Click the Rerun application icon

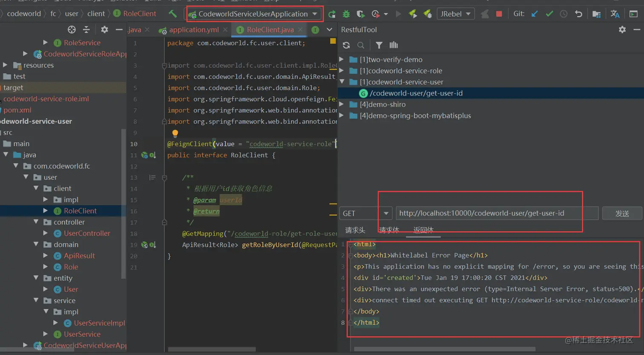(x=332, y=14)
